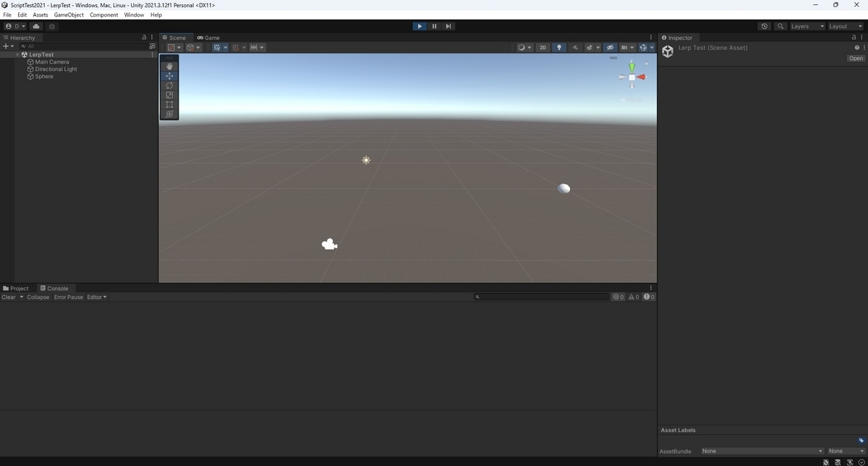Toggle scene view lighting
868x466 pixels.
tap(559, 47)
